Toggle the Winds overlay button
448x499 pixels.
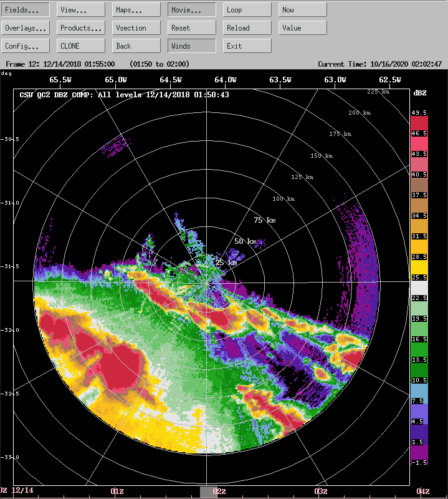[x=192, y=46]
